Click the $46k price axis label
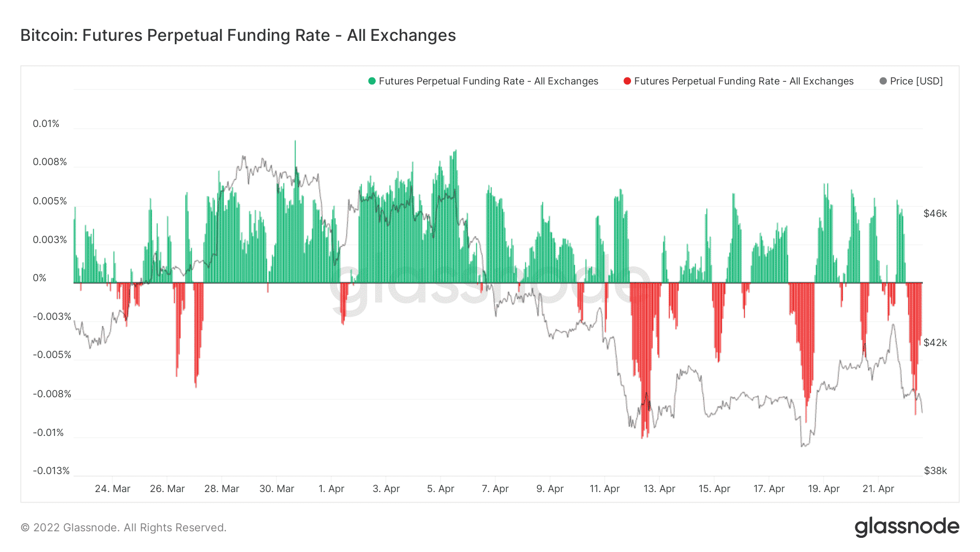Viewport: 980px width, 552px height. click(x=935, y=214)
